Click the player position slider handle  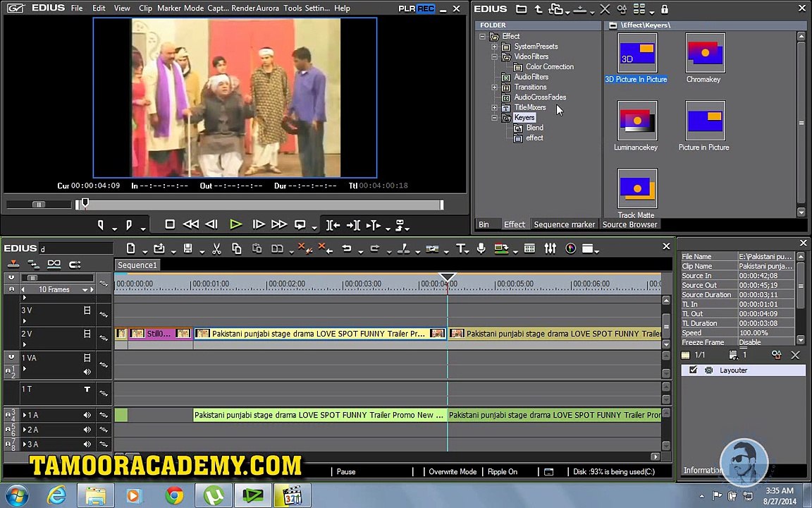tap(85, 204)
